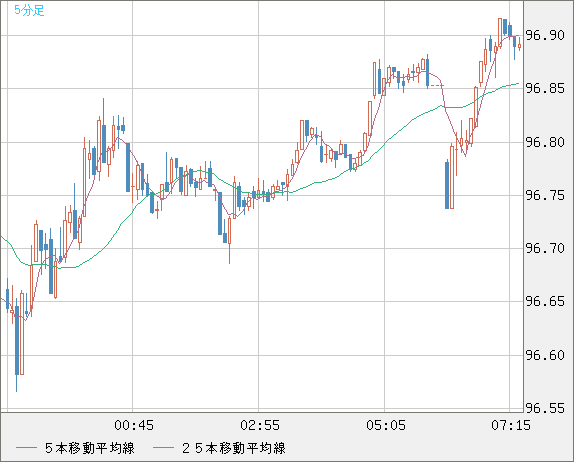Click the 5本移動平均線 legend text

click(x=90, y=448)
